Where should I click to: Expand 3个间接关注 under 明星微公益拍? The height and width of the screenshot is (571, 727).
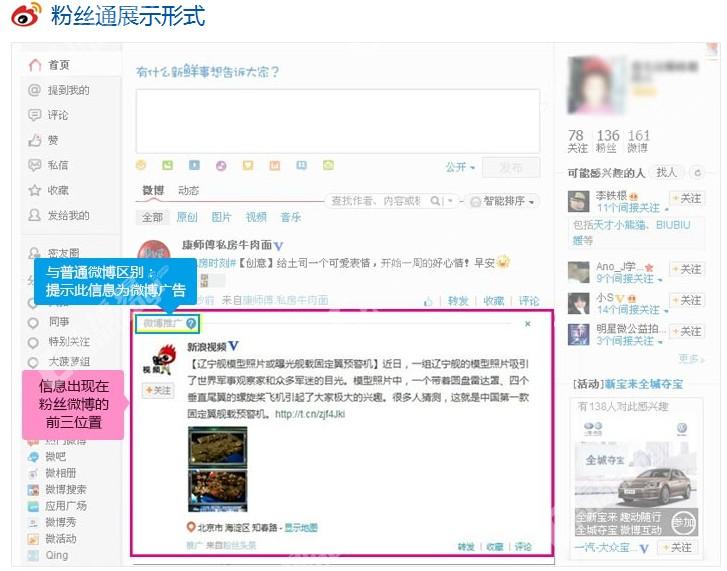629,341
